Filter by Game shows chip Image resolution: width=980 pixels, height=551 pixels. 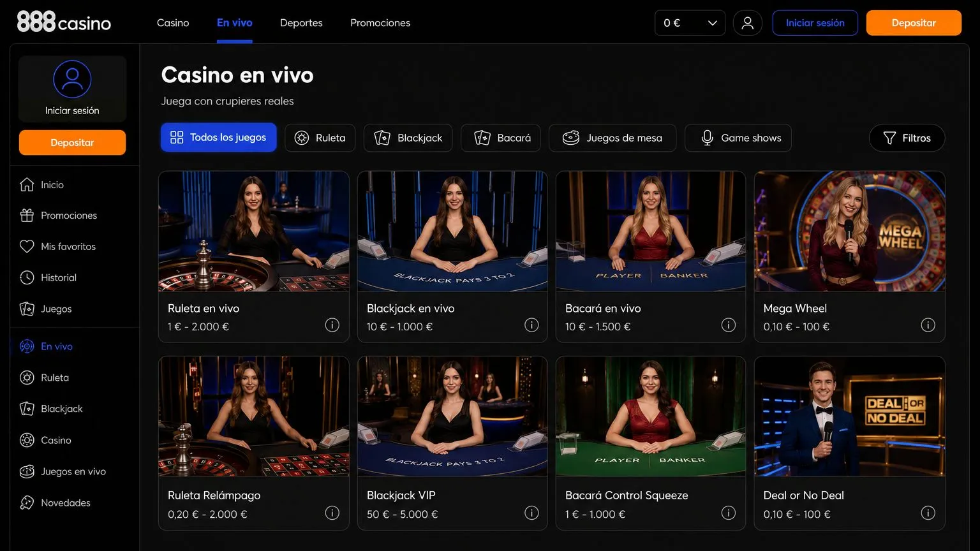[738, 138]
